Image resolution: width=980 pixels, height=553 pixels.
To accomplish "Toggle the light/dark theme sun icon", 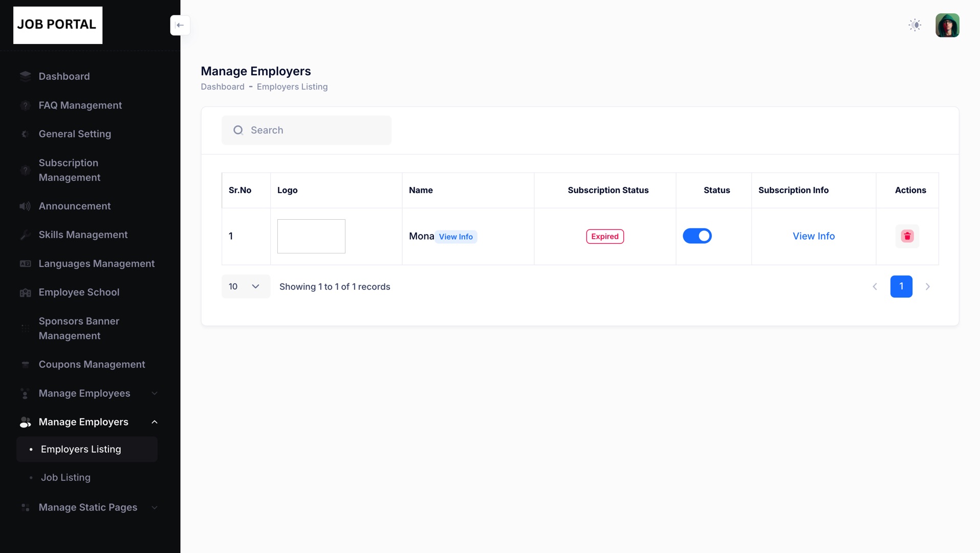I will tap(914, 25).
